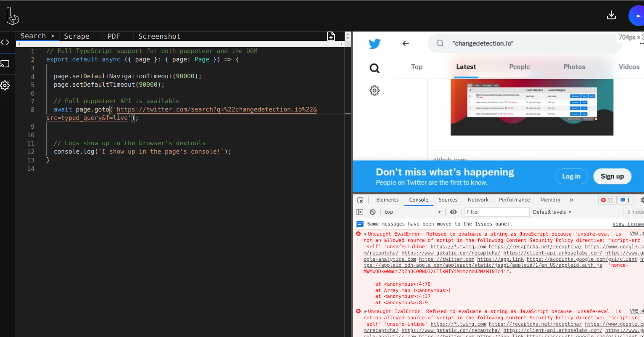Click editor vertical scrollbar up arrow

click(x=348, y=34)
